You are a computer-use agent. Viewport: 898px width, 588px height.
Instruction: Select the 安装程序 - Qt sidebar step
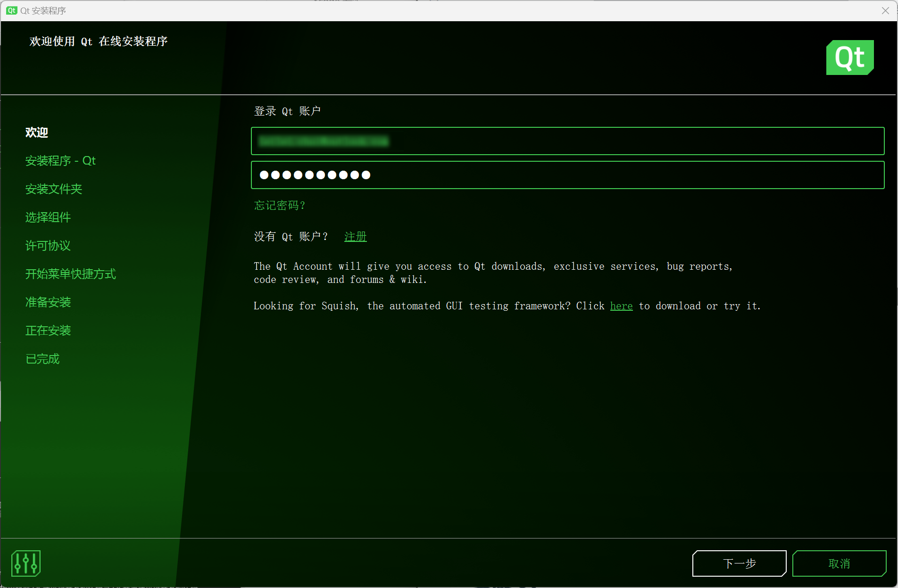tap(60, 161)
